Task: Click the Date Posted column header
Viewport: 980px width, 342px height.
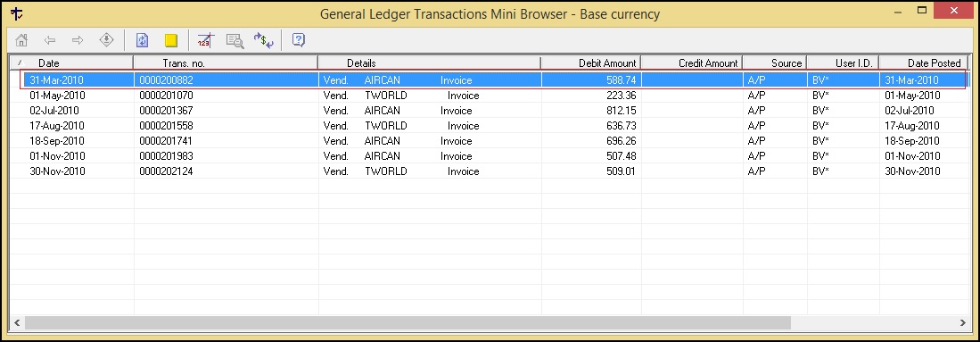Action: pos(923,63)
